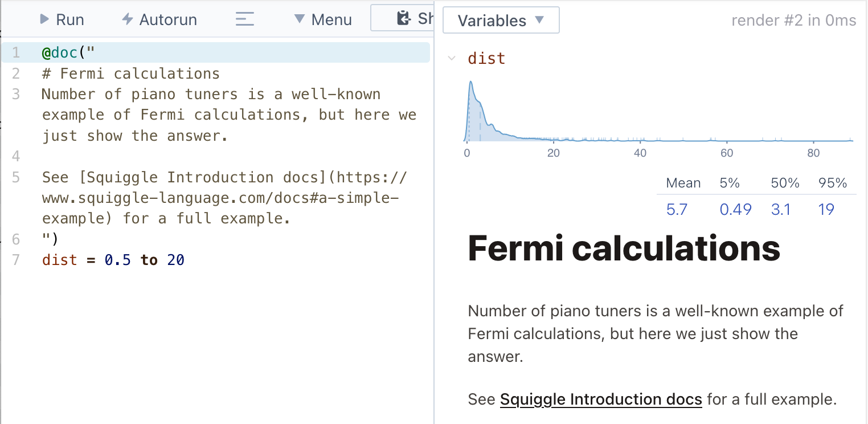The image size is (868, 424).
Task: Click line number 5 in the gutter
Action: pyautogui.click(x=16, y=177)
